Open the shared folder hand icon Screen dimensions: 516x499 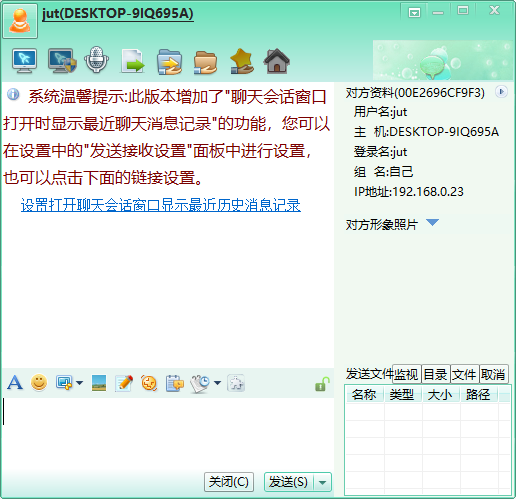pyautogui.click(x=205, y=62)
